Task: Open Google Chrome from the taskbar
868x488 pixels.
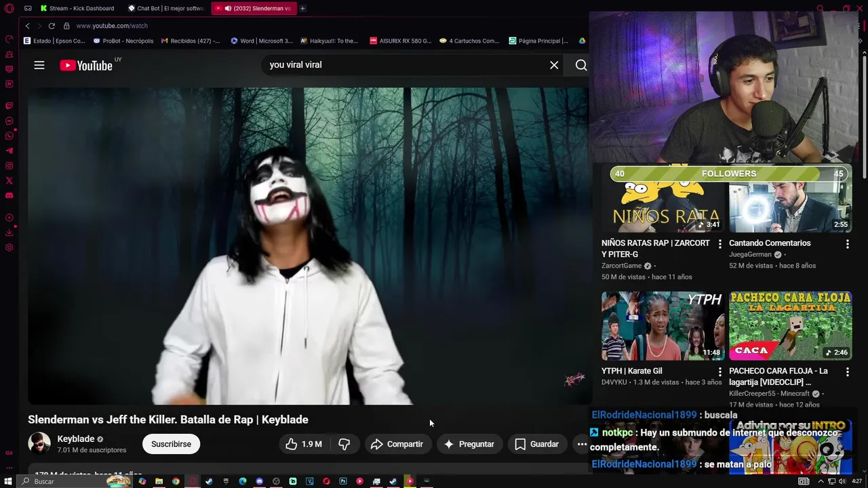Action: (176, 481)
